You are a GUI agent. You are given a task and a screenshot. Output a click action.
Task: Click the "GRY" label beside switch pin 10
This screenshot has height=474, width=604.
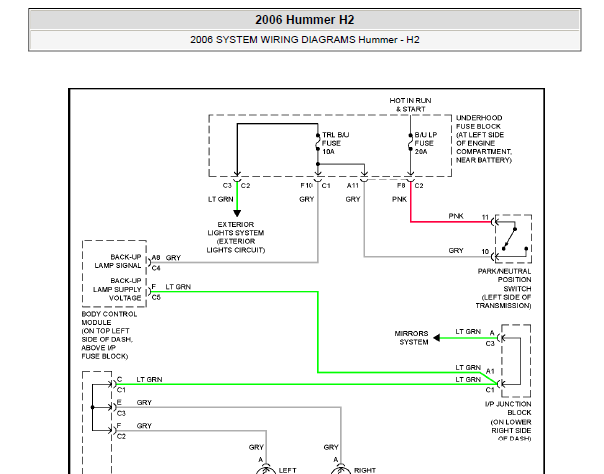(x=456, y=251)
